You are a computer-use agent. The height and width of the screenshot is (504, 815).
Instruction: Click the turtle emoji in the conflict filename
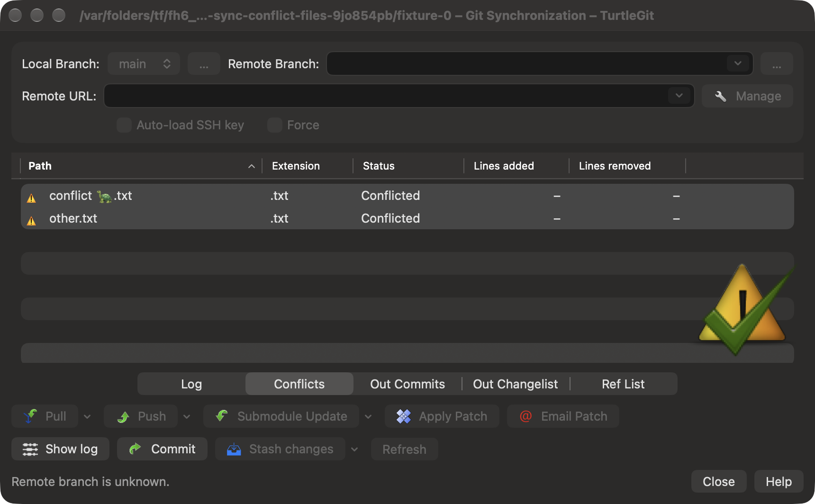[104, 196]
